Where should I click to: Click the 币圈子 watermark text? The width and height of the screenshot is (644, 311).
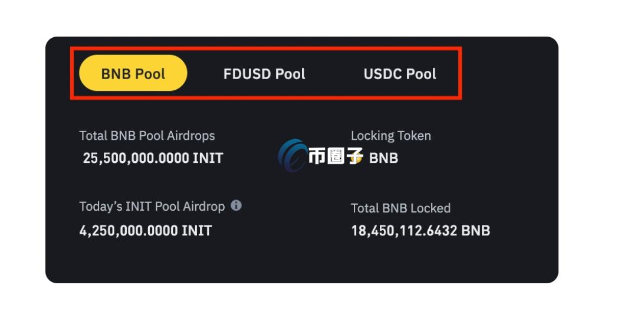coord(336,156)
